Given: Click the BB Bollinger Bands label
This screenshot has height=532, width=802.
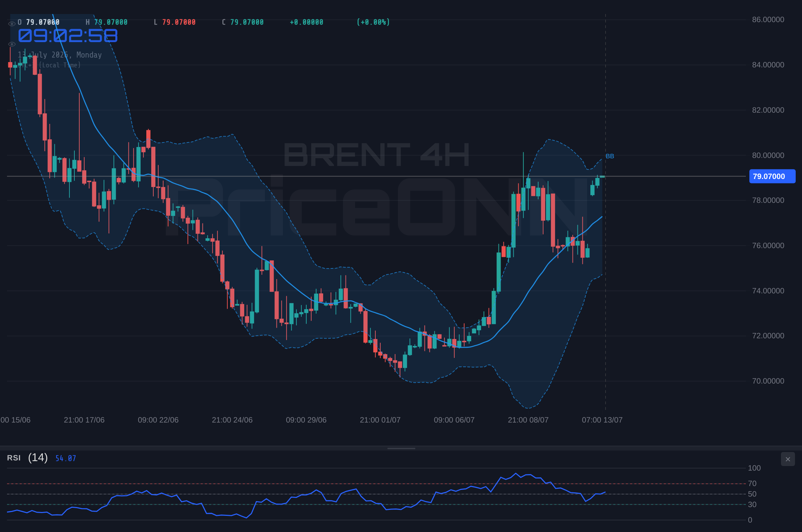Looking at the screenshot, I should tap(610, 156).
